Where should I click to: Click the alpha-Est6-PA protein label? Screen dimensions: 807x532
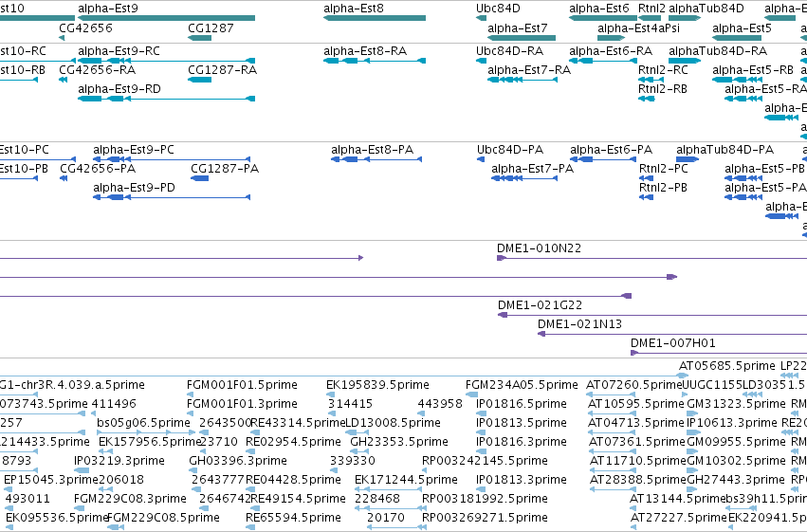(x=611, y=150)
